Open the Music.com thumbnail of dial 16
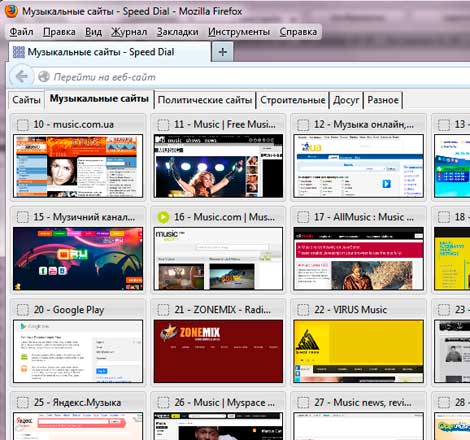 (218, 259)
